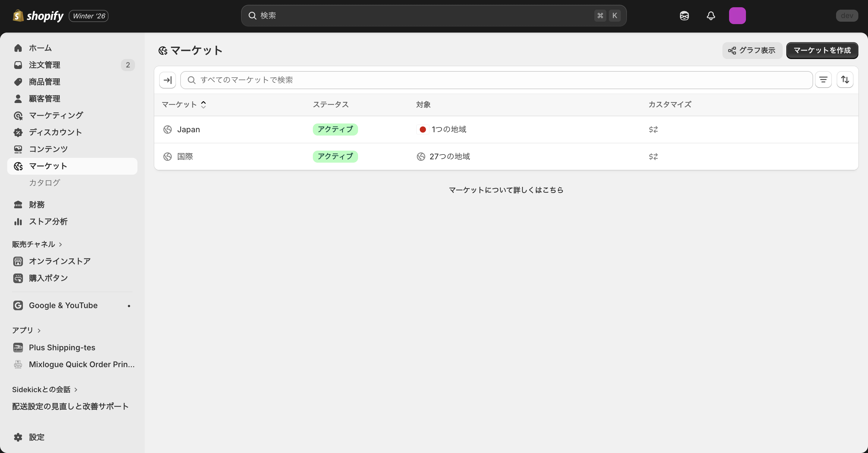Screen dimensions: 868x453
Task: Expand the 販売チャネル section
Action: click(x=60, y=245)
